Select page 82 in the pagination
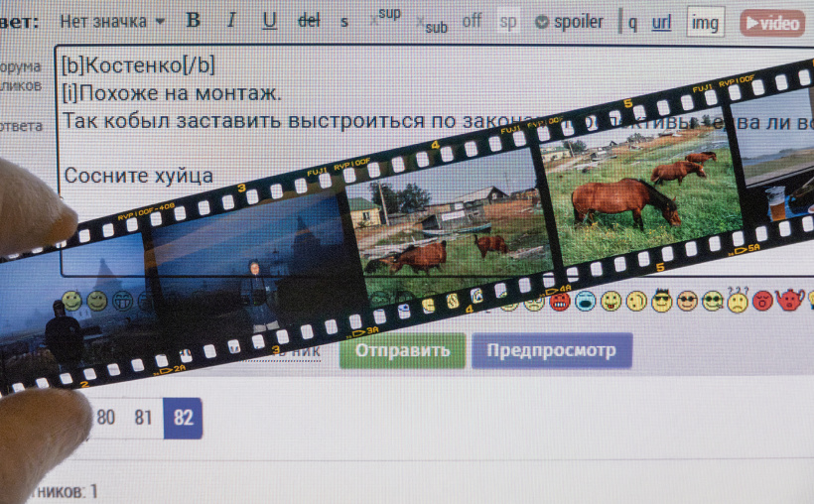The image size is (814, 504). (x=183, y=418)
